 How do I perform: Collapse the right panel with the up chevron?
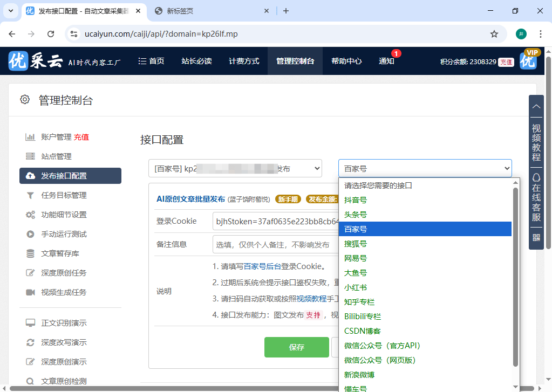coord(536,106)
